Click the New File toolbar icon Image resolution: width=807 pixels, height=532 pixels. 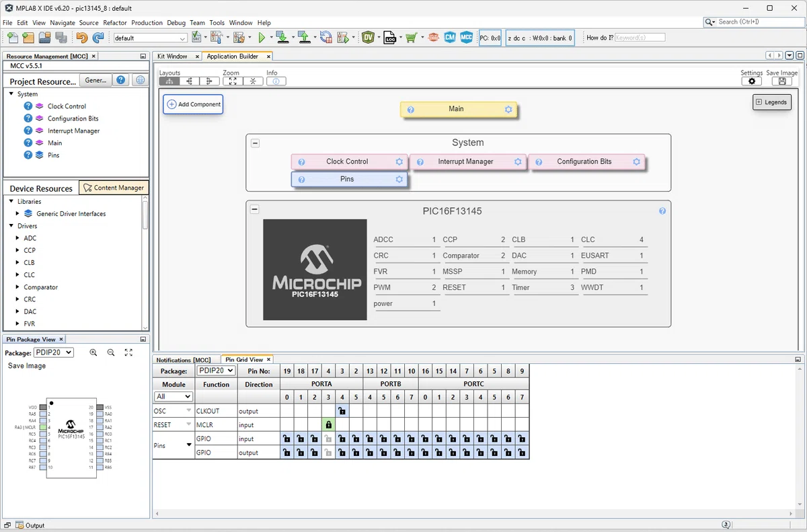12,38
